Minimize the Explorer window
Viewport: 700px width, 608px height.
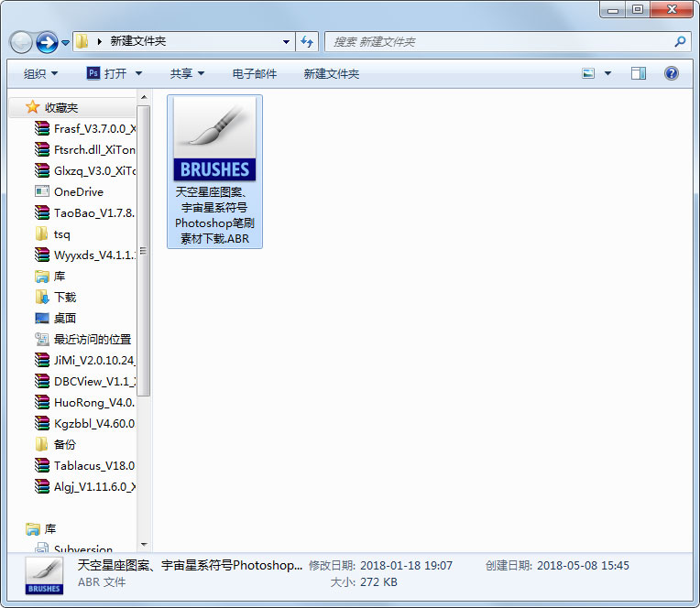pos(612,10)
